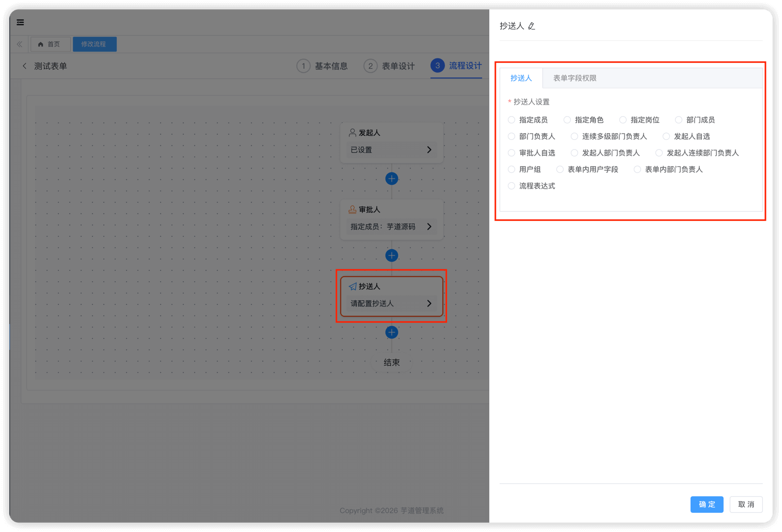Expand 请配置抄送人 with its chevron
This screenshot has width=782, height=532.
coord(429,303)
